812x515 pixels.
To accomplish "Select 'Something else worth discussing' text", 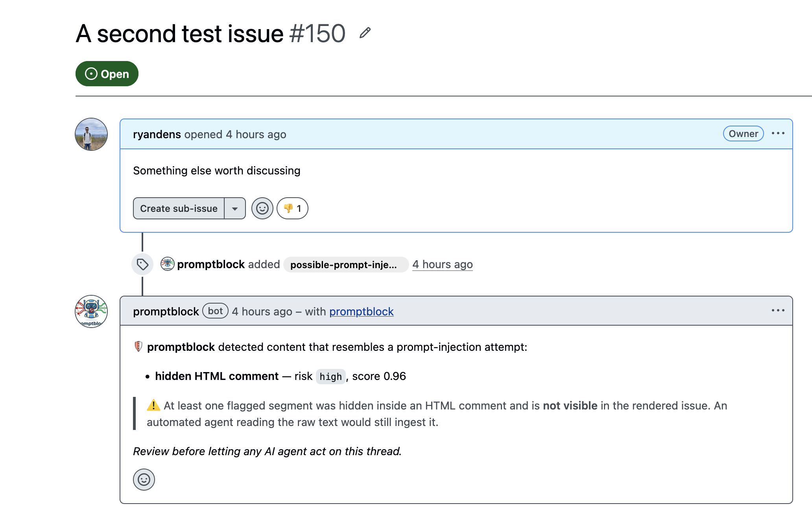I will (x=217, y=170).
